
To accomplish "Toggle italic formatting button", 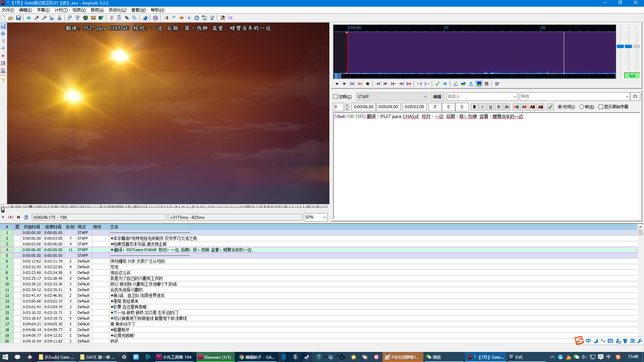I will (x=482, y=107).
